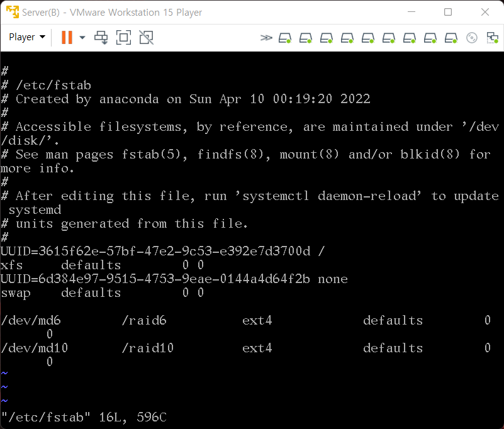This screenshot has width=504, height=429.
Task: Click the 'more info.' wrapped line
Action: [x=37, y=169]
